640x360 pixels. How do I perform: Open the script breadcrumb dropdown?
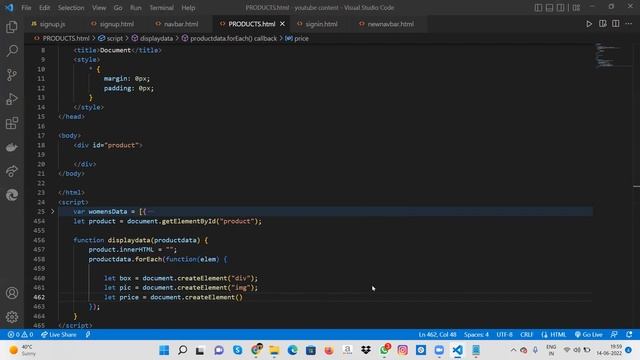pos(114,38)
